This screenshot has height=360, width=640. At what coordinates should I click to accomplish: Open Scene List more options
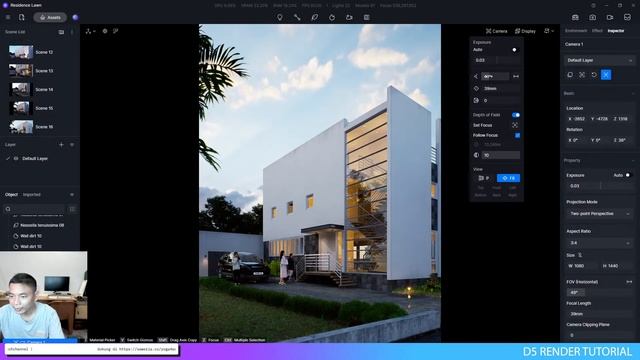click(x=72, y=32)
